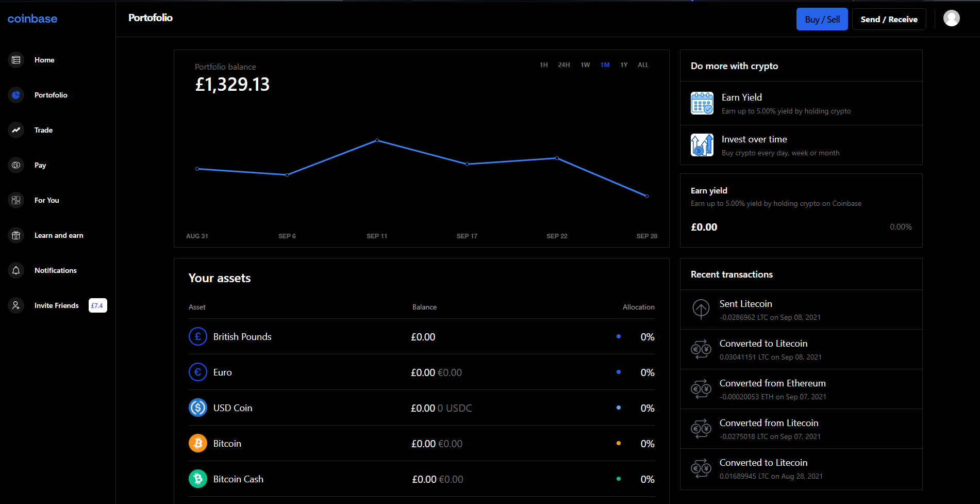Click the Euro asset icon
Viewport: 980px width, 504px height.
tap(198, 372)
